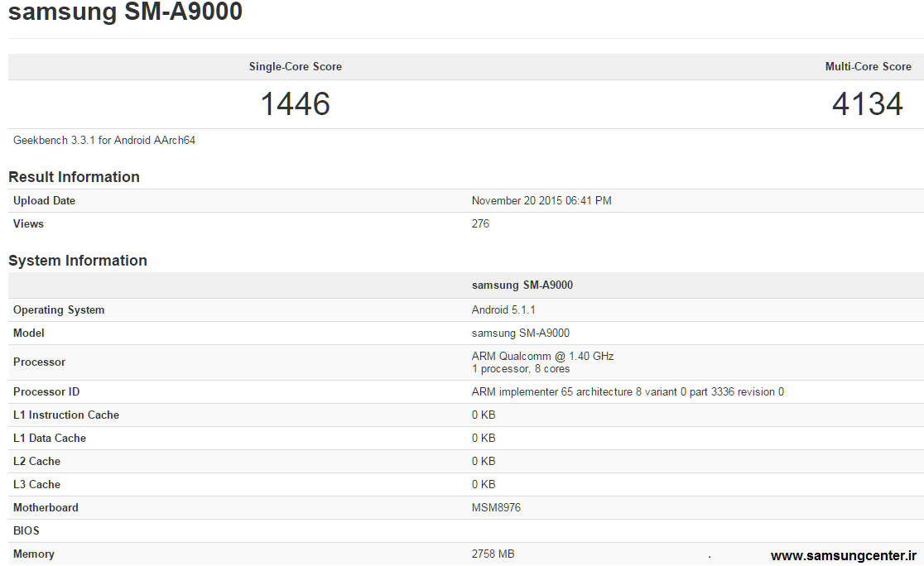The image size is (924, 566).
Task: Select the ARM implementer 65 architecture value
Action: tap(628, 391)
